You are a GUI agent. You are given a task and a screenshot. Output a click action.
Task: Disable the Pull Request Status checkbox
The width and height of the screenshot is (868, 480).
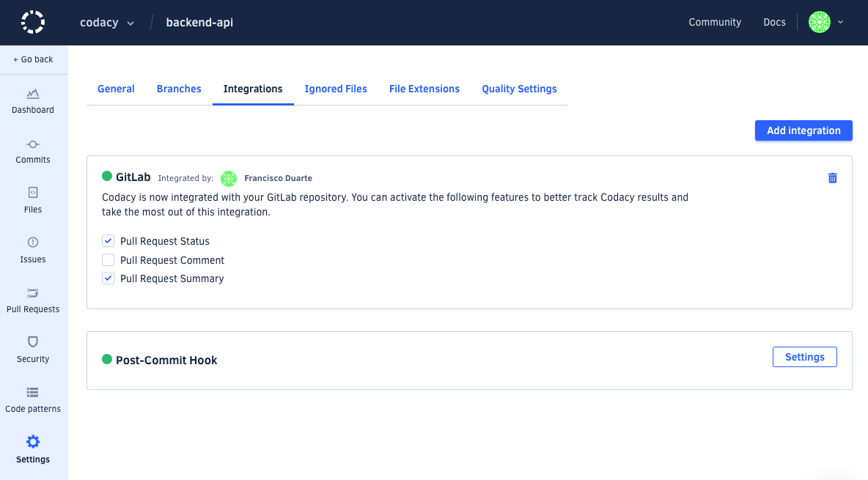point(108,241)
